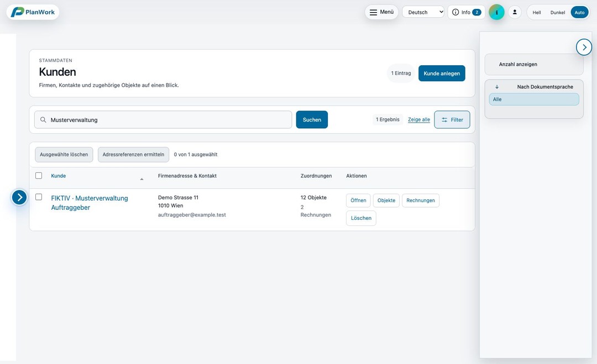Click the PlanWork logo

(33, 12)
